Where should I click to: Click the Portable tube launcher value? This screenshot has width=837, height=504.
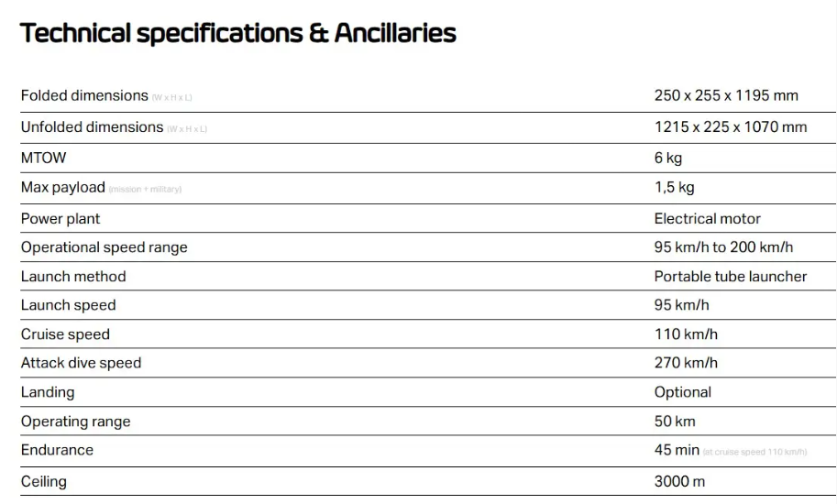point(731,276)
